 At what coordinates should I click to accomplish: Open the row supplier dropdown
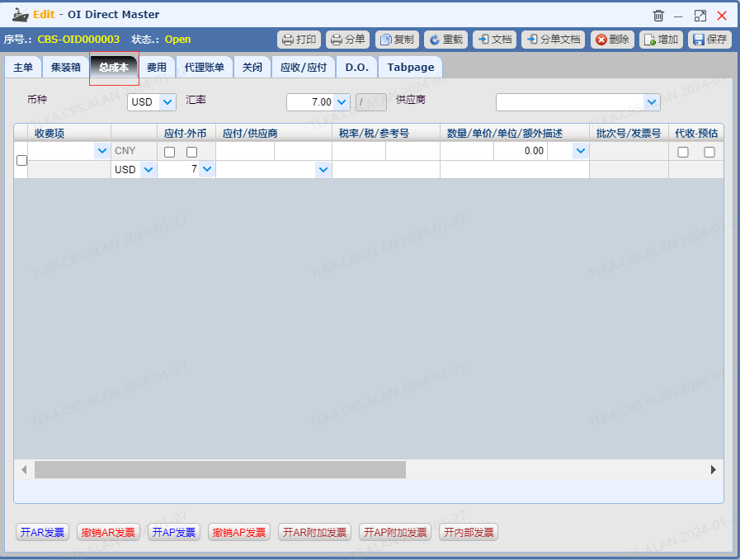[x=323, y=169]
